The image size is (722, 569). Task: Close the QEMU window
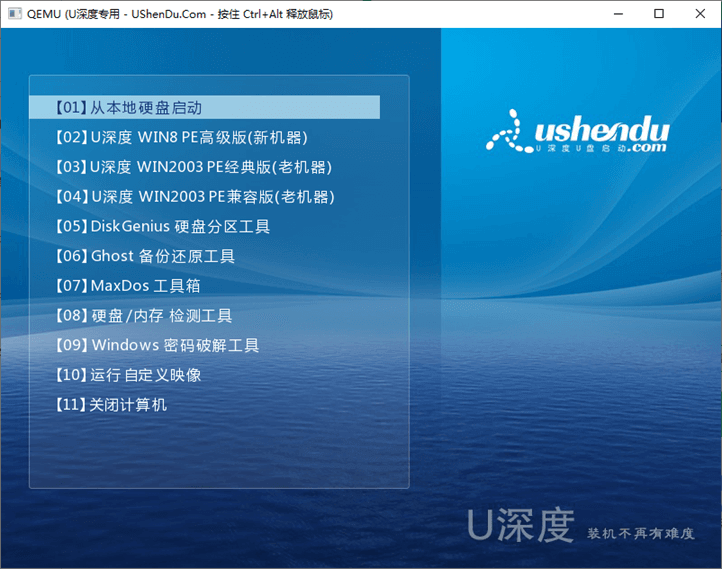700,14
